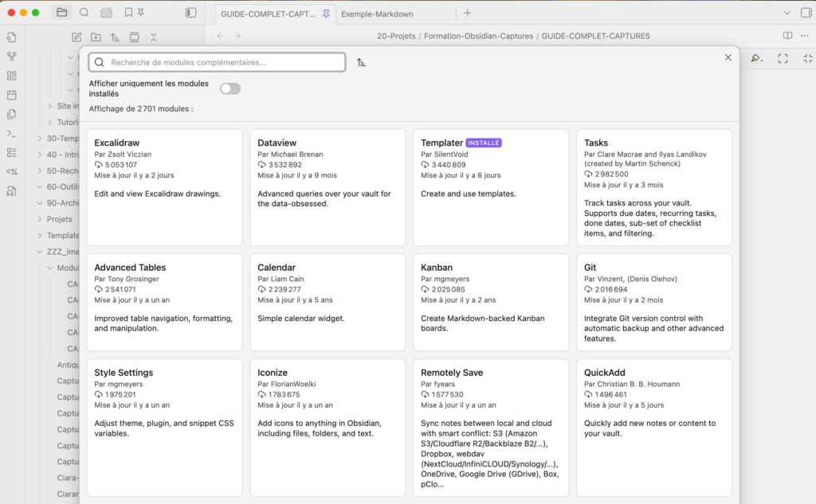816x504 pixels.
Task: Collapse the 60-Outils folder in the file tree
Action: click(40, 186)
